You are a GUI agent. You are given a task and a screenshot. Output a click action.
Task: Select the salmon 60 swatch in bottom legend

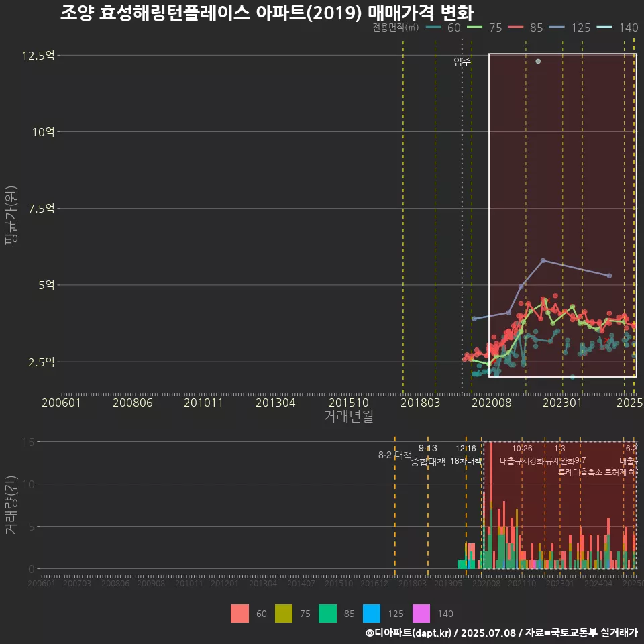click(239, 614)
